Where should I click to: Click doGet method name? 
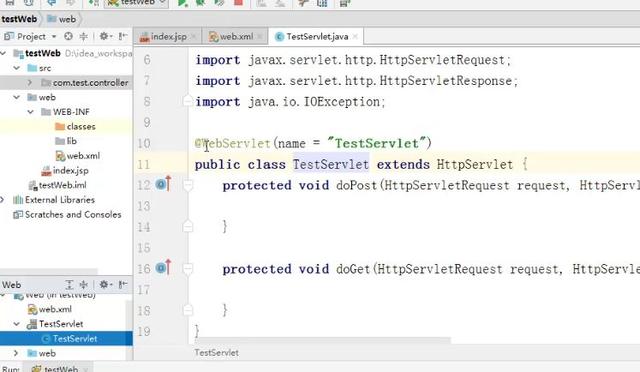click(x=353, y=269)
